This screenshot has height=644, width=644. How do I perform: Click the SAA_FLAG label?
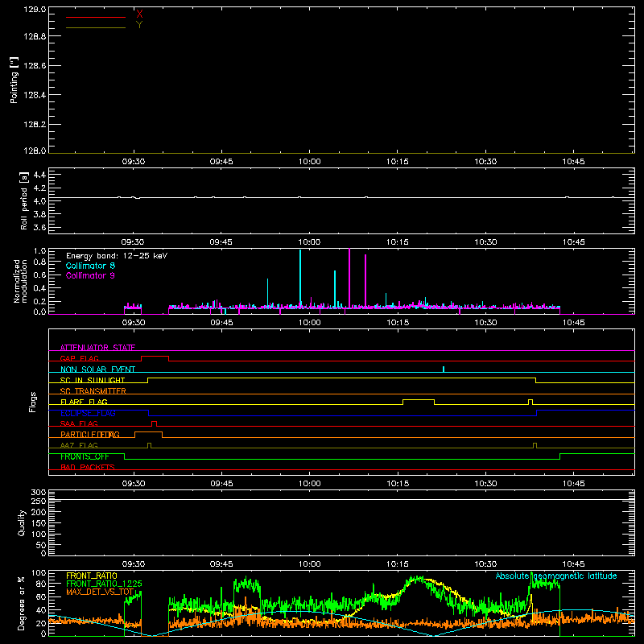79,423
